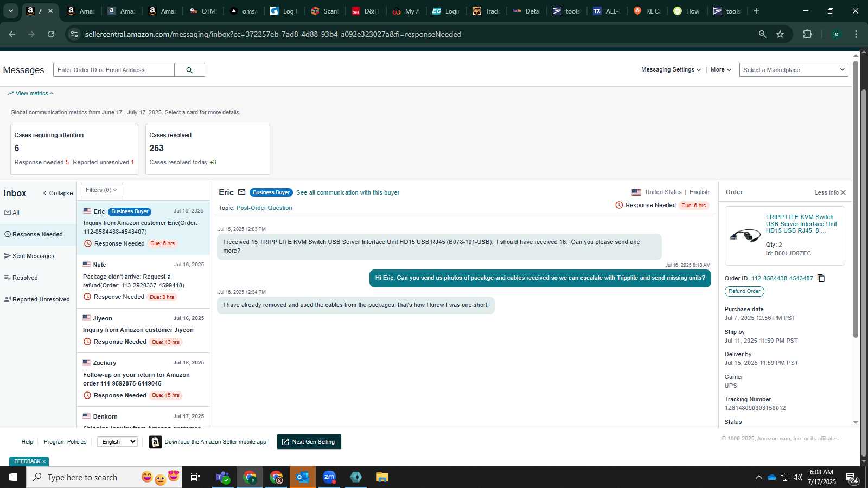Collapse the Inbox sidebar

(x=58, y=193)
